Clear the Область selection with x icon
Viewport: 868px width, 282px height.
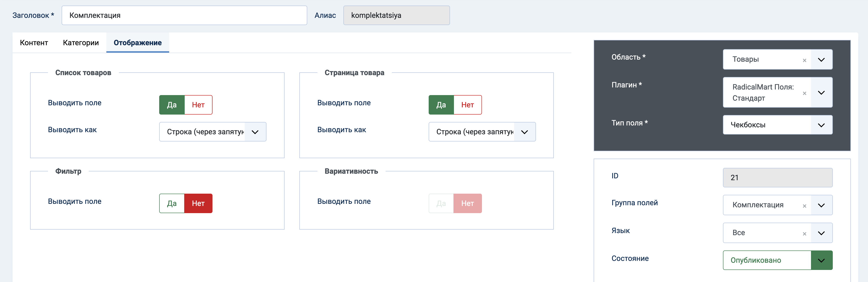(x=804, y=60)
